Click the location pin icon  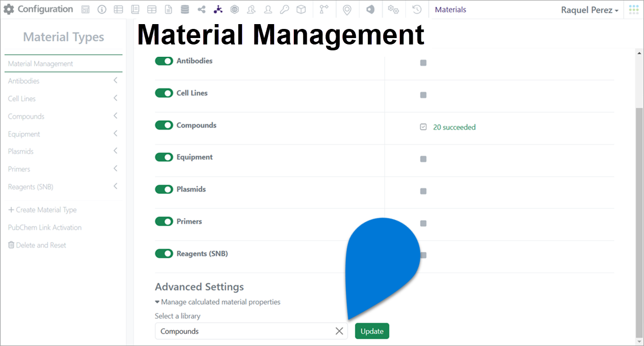point(347,10)
